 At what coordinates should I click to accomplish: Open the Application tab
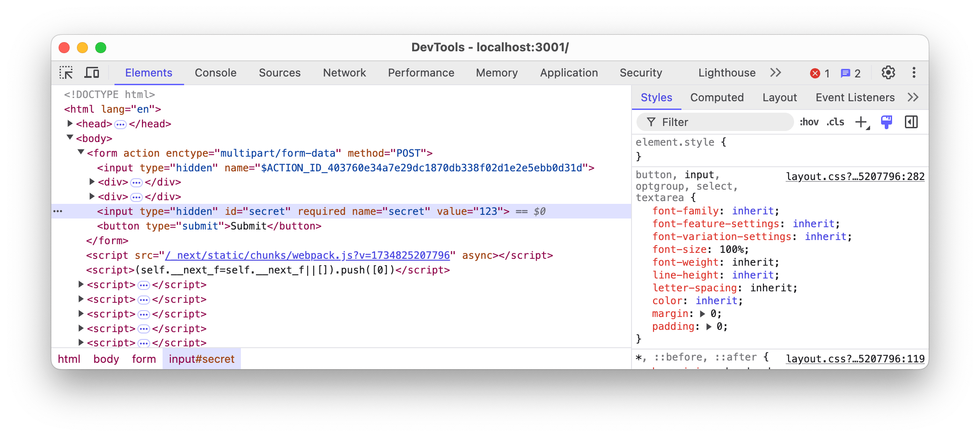click(x=569, y=73)
